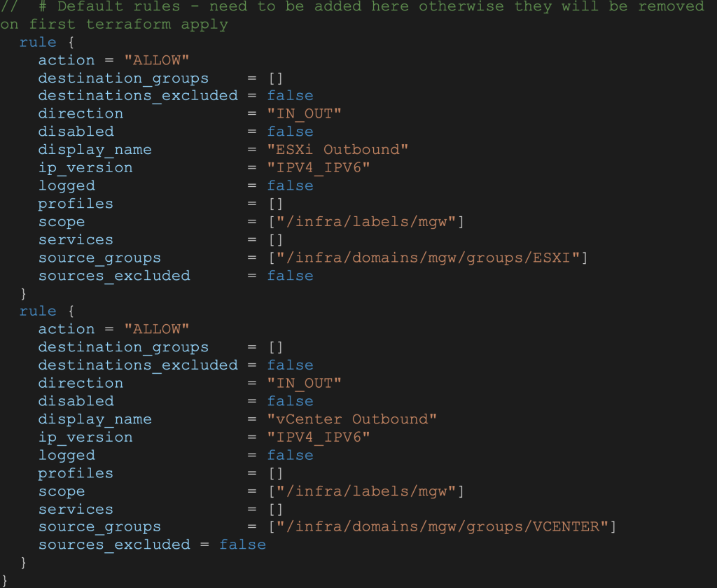
Task: Click "IN_OUT" direction value in first rule
Action: point(305,113)
